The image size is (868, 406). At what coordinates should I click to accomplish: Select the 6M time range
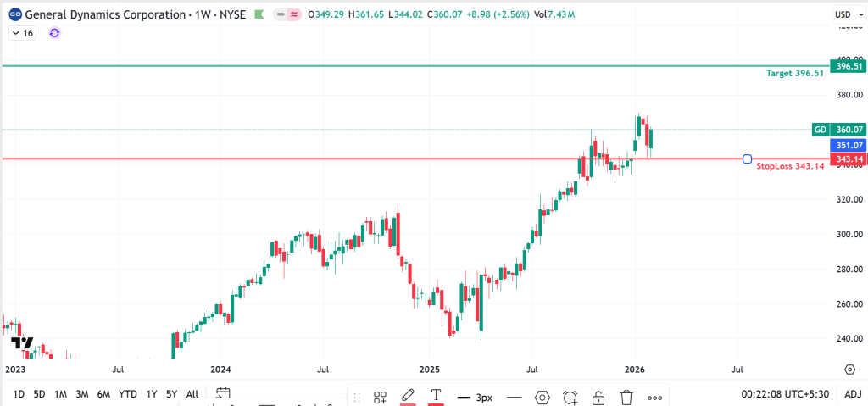click(103, 393)
